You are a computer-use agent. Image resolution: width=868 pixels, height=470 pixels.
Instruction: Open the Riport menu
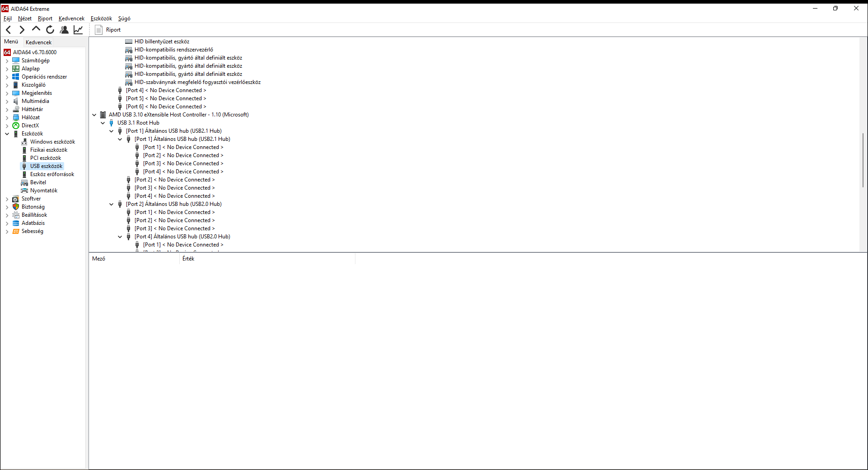pyautogui.click(x=45, y=19)
